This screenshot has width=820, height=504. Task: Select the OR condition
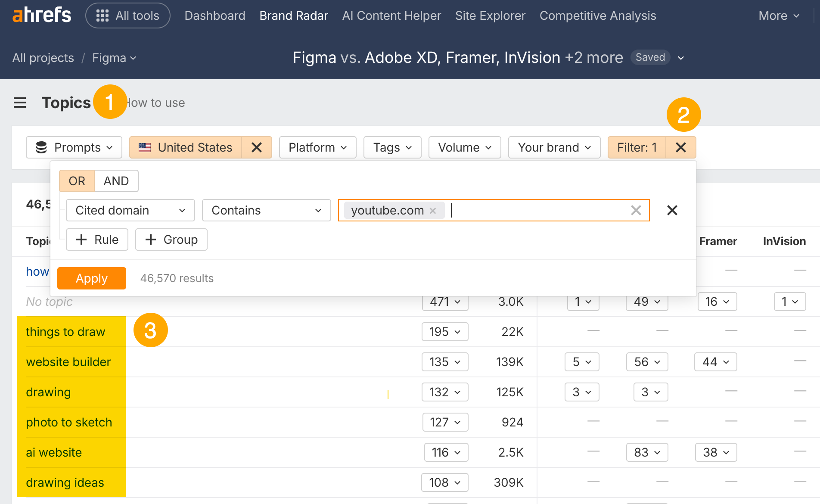click(x=77, y=181)
